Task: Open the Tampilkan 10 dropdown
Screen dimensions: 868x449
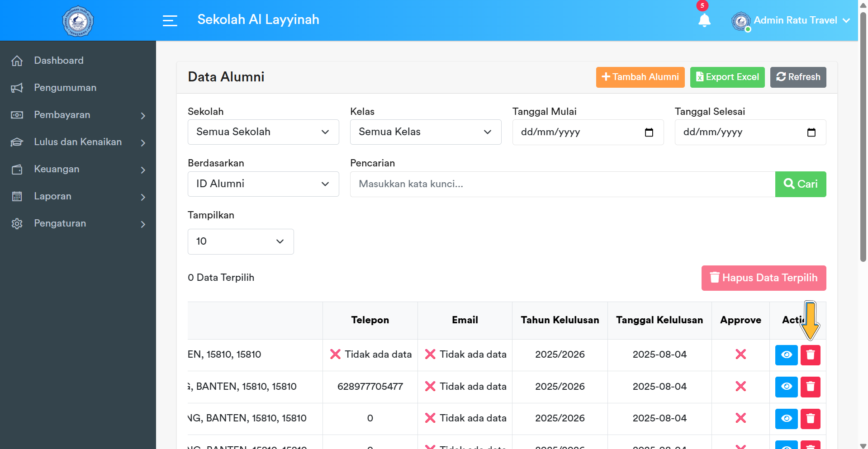Action: tap(240, 241)
